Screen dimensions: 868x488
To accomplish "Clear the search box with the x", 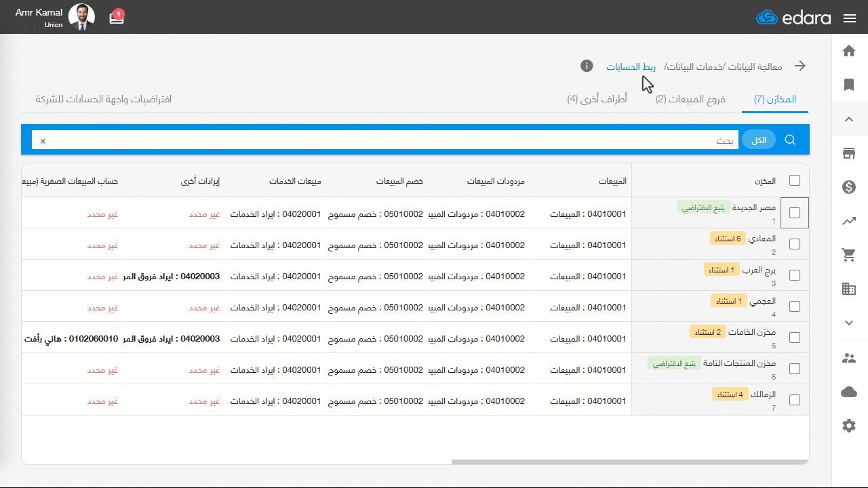I will pyautogui.click(x=43, y=141).
